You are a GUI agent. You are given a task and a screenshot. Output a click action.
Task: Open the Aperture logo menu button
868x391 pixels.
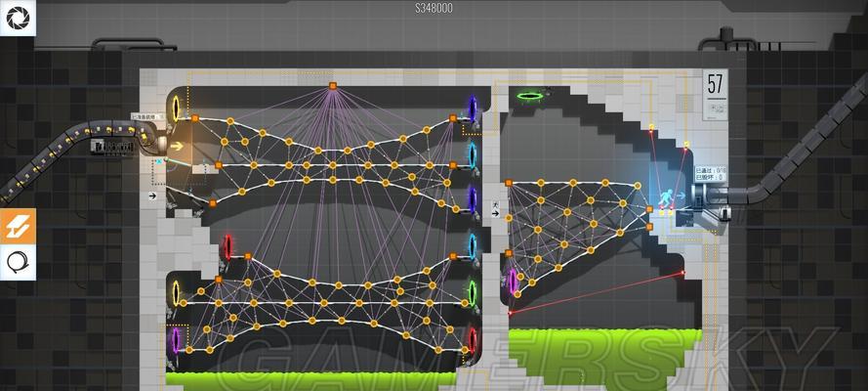18,18
